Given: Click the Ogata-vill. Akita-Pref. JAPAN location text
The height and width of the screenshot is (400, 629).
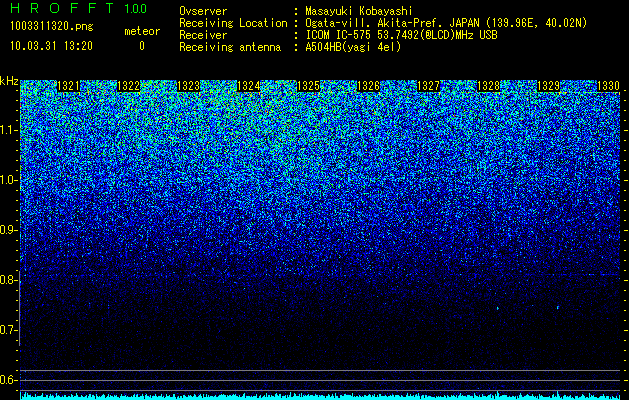Looking at the screenshot, I should coord(446,23).
